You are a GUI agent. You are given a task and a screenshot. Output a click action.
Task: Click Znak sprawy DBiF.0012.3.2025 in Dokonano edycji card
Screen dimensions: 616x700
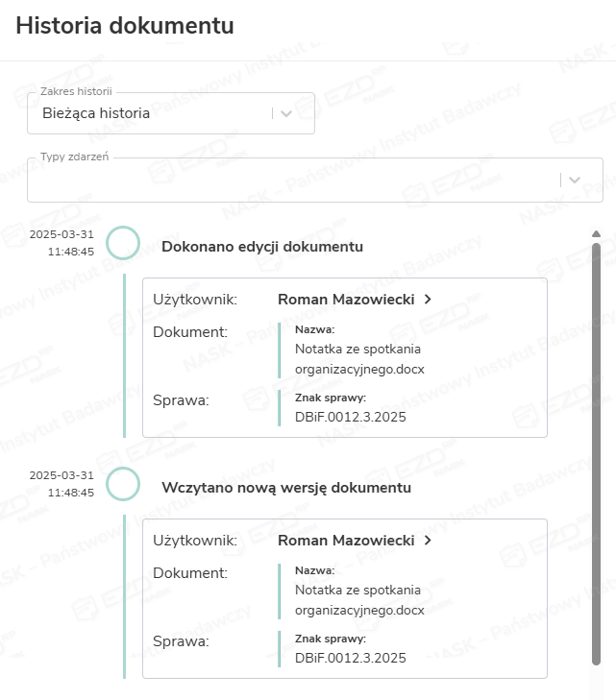click(x=350, y=417)
